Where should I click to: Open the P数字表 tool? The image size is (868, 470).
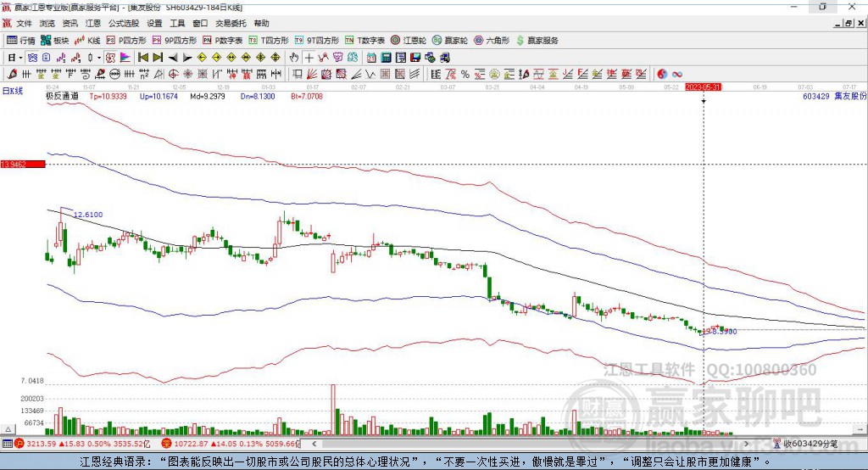pyautogui.click(x=223, y=41)
